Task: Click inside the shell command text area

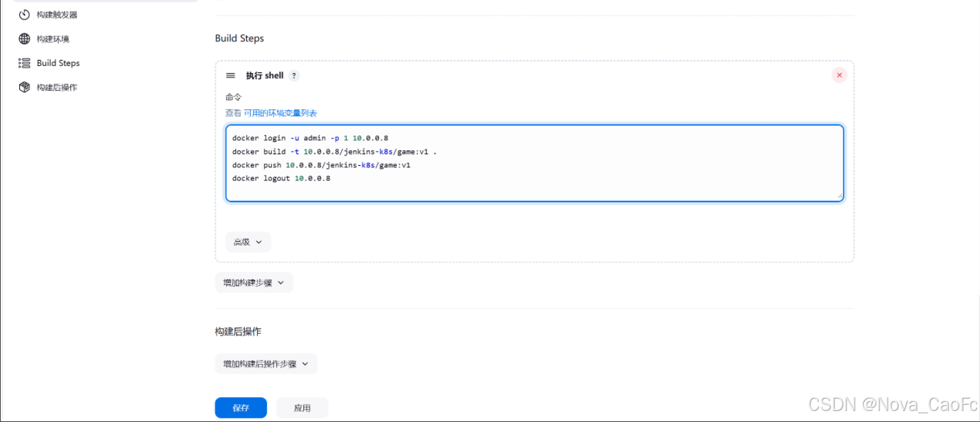Action: coord(534,163)
